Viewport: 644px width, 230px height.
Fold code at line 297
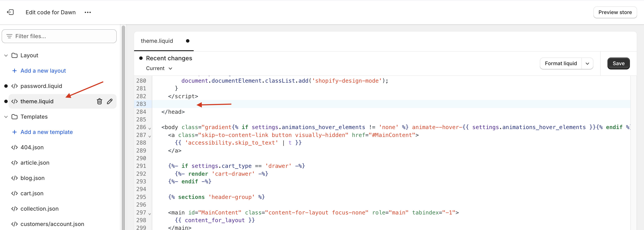tap(150, 214)
